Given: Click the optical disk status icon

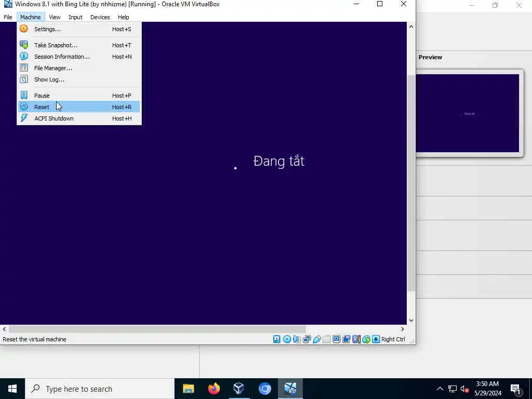Looking at the screenshot, I should point(287,339).
